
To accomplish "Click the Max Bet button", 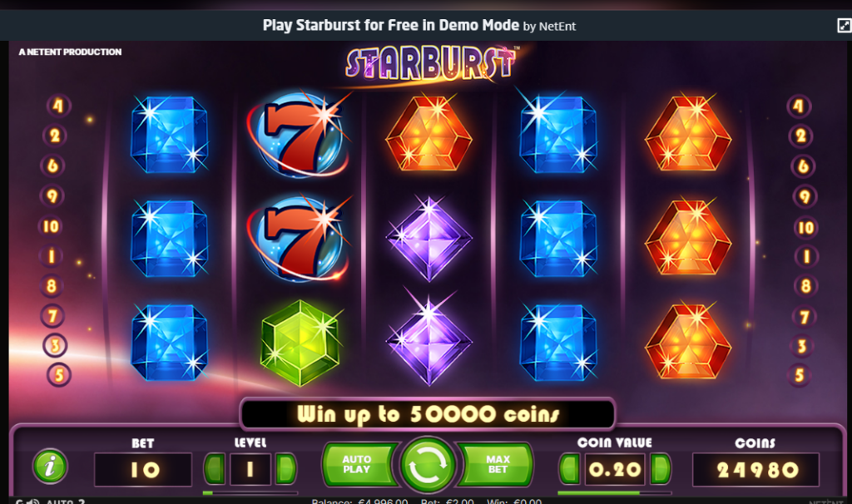I will 496,464.
